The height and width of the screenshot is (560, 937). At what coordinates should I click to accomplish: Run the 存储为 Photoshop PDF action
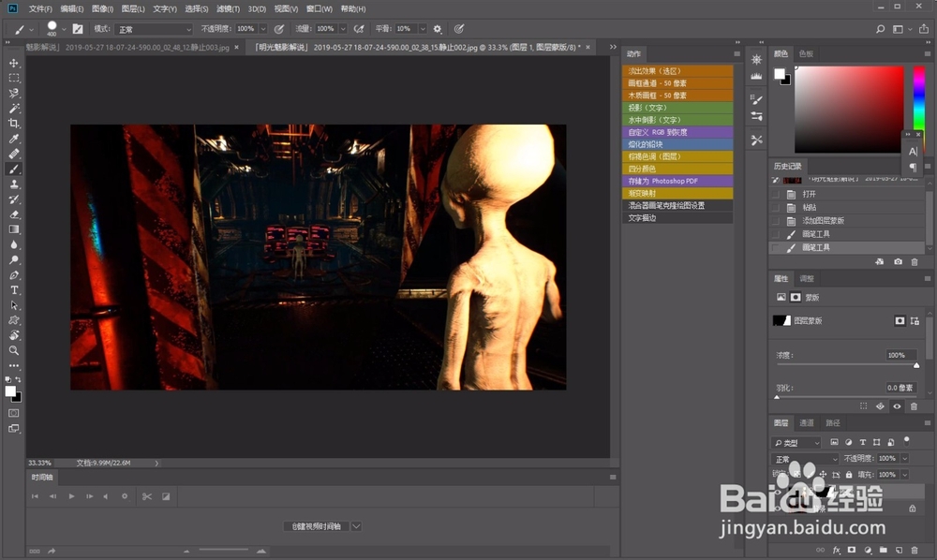point(677,181)
